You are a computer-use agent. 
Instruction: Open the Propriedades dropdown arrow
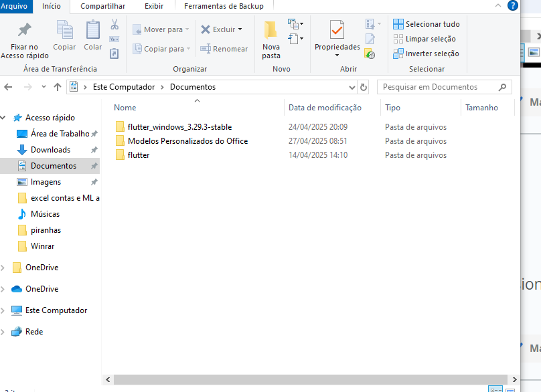tap(337, 55)
